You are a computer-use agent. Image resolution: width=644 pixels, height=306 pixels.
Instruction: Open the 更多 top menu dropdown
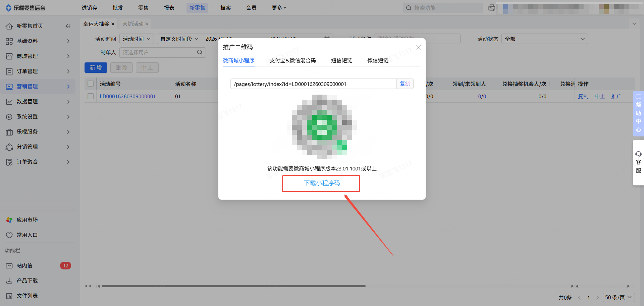pyautogui.click(x=279, y=8)
